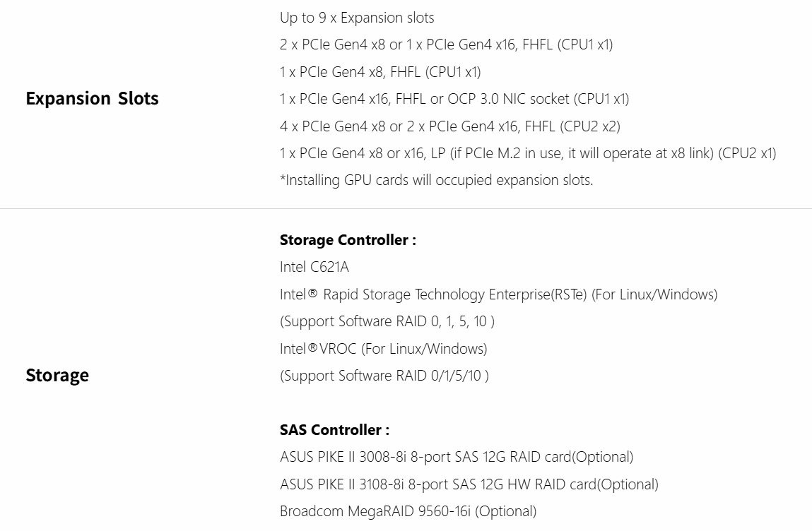Click the divider between Expansion Slots and Storage
This screenshot has height=531, width=812.
pyautogui.click(x=406, y=208)
